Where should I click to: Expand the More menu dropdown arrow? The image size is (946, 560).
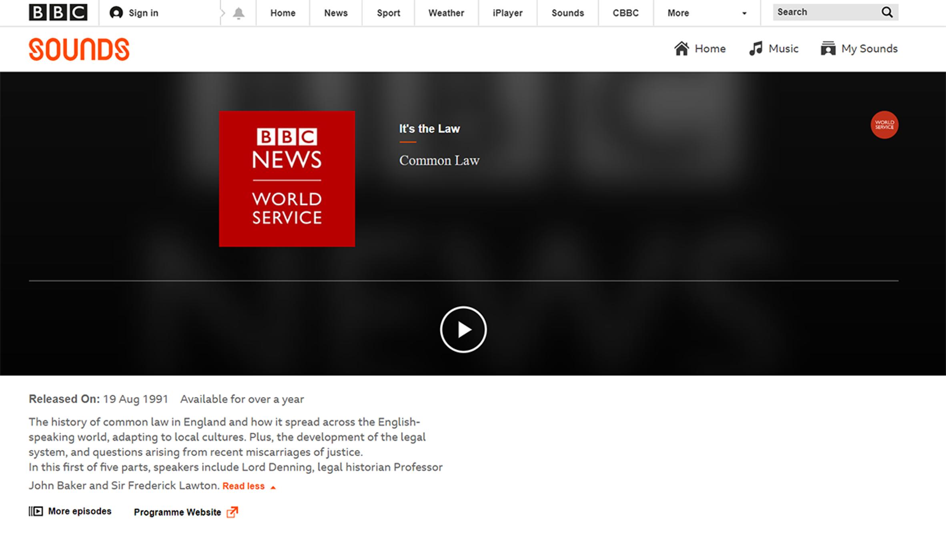(x=744, y=13)
